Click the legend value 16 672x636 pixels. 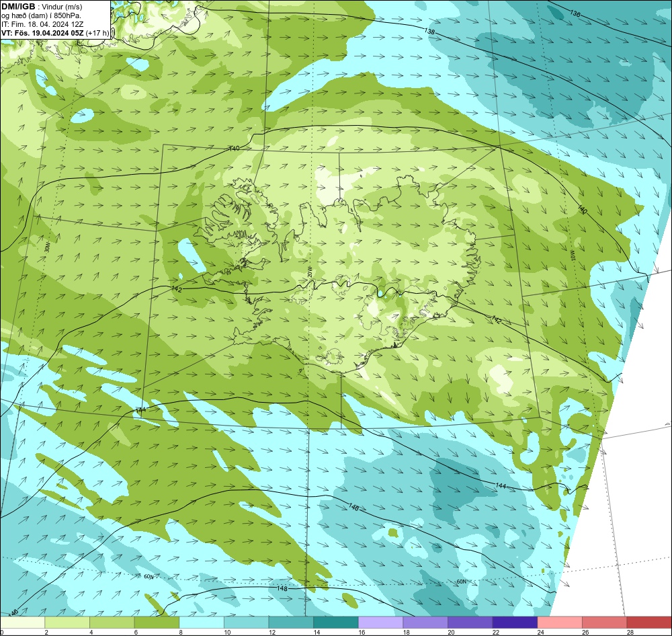(362, 632)
